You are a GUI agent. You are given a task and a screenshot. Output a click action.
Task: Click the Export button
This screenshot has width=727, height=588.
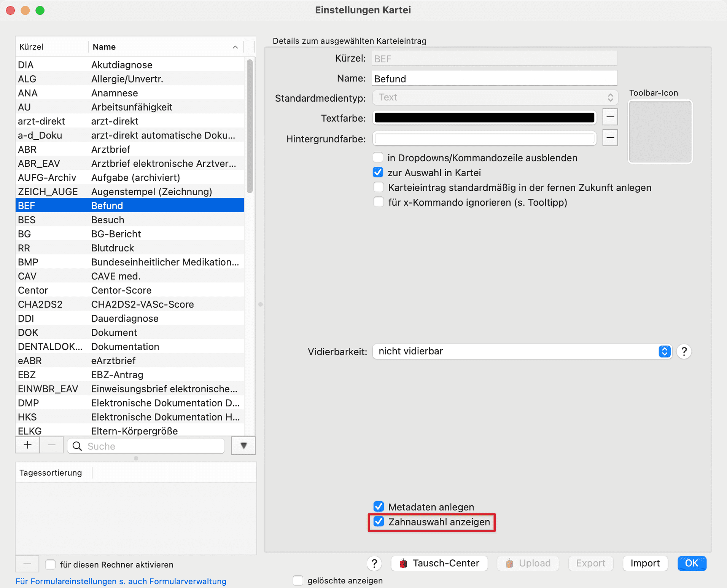(x=590, y=563)
